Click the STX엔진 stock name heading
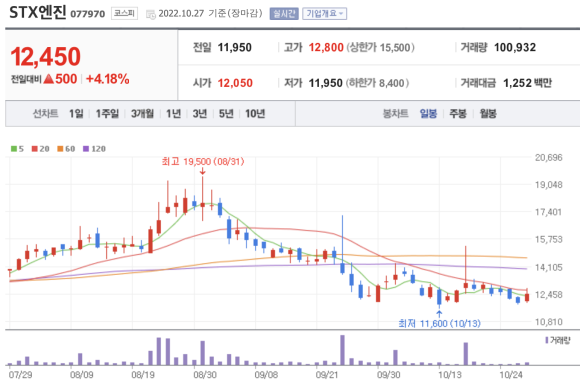Screen dimensions: 580x392 [x=38, y=13]
